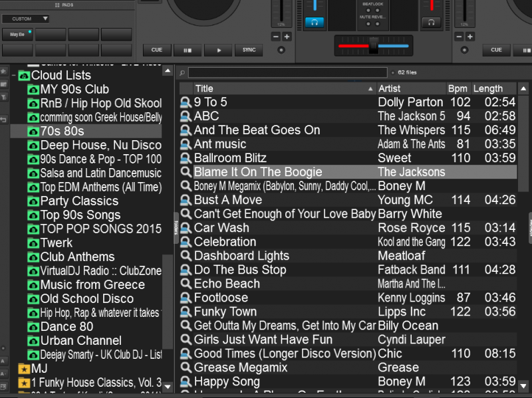Click the cloud user icon beside 9 To 5
This screenshot has height=398, width=532.
pos(186,102)
